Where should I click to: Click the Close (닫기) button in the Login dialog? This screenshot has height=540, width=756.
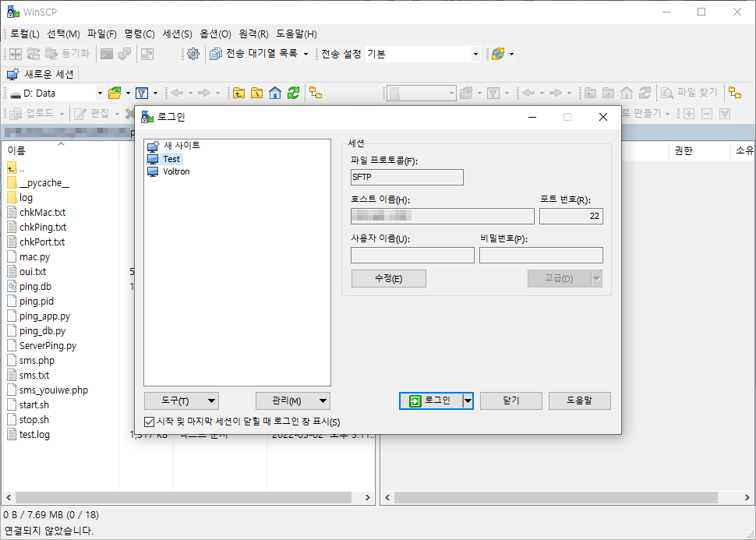coord(511,401)
